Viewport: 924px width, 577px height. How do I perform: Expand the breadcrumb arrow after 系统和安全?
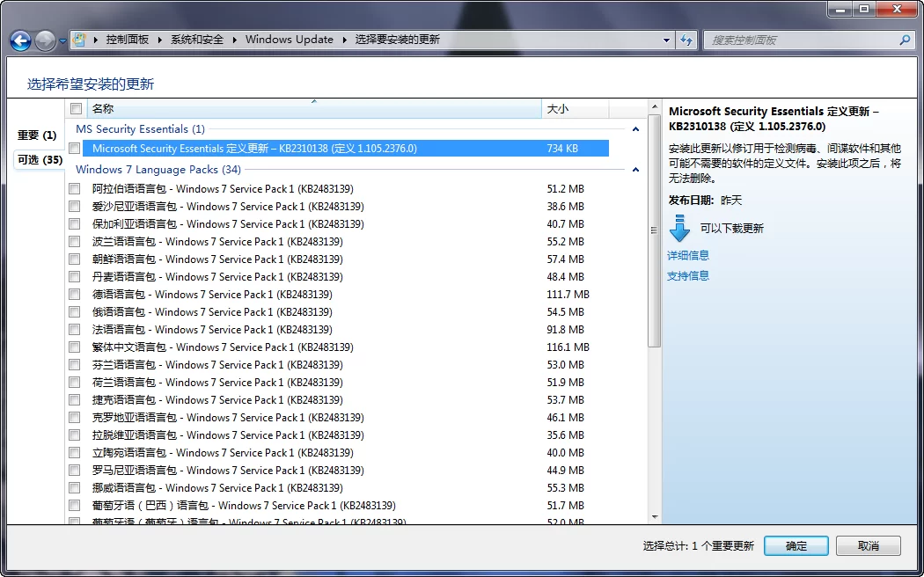point(235,40)
